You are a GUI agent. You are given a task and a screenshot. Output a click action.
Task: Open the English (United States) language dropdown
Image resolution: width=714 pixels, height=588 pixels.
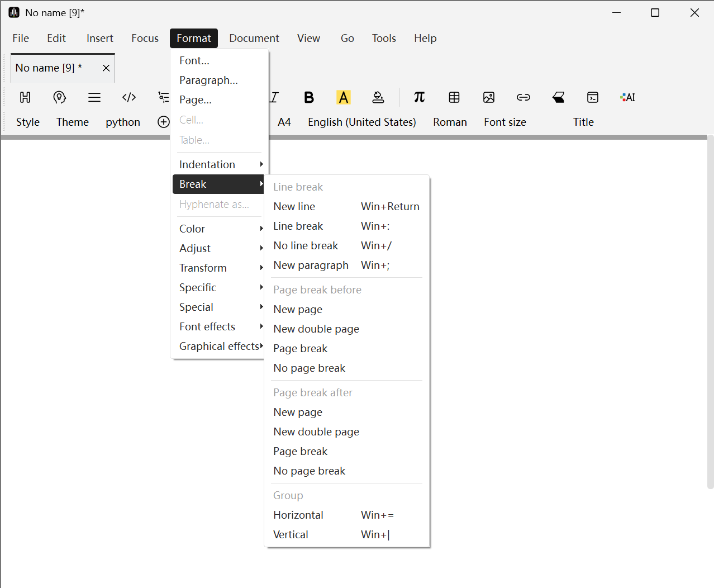pyautogui.click(x=361, y=122)
